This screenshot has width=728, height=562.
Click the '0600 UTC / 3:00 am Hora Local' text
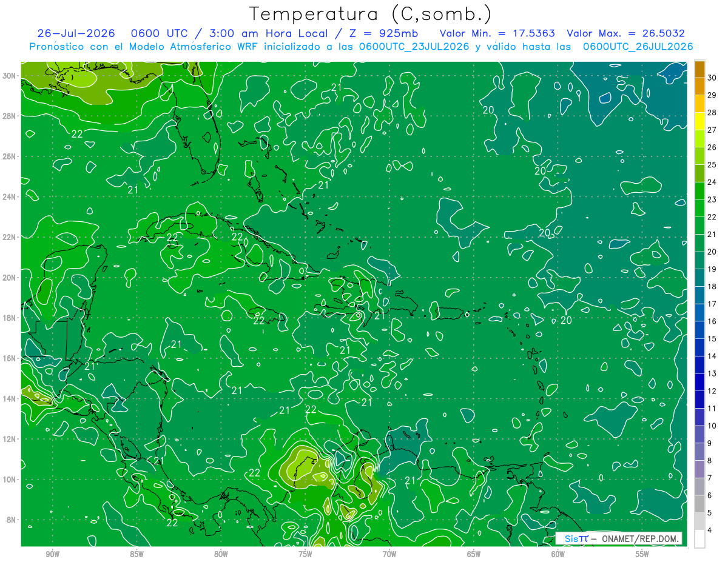click(x=229, y=33)
